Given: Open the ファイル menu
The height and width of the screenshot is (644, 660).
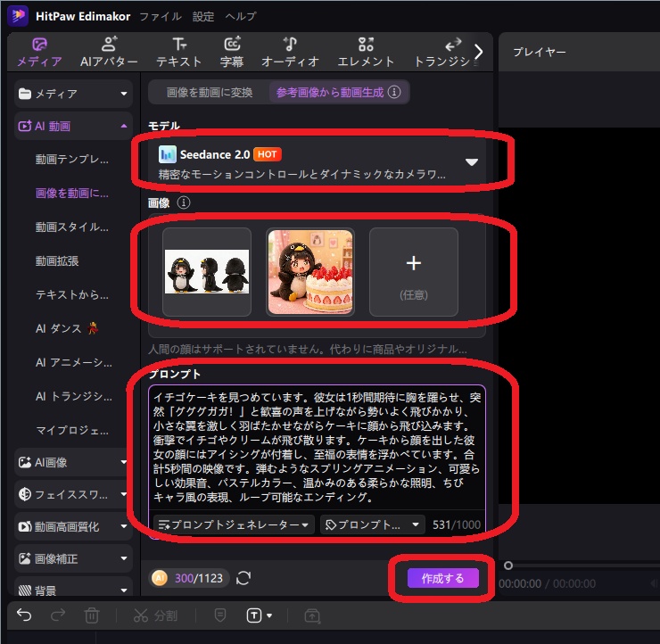Looking at the screenshot, I should (161, 16).
